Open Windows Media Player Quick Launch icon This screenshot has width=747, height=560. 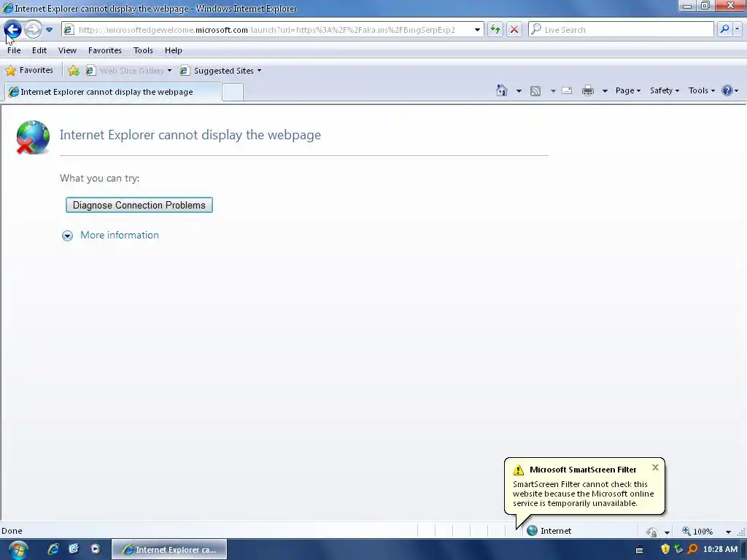pos(96,549)
